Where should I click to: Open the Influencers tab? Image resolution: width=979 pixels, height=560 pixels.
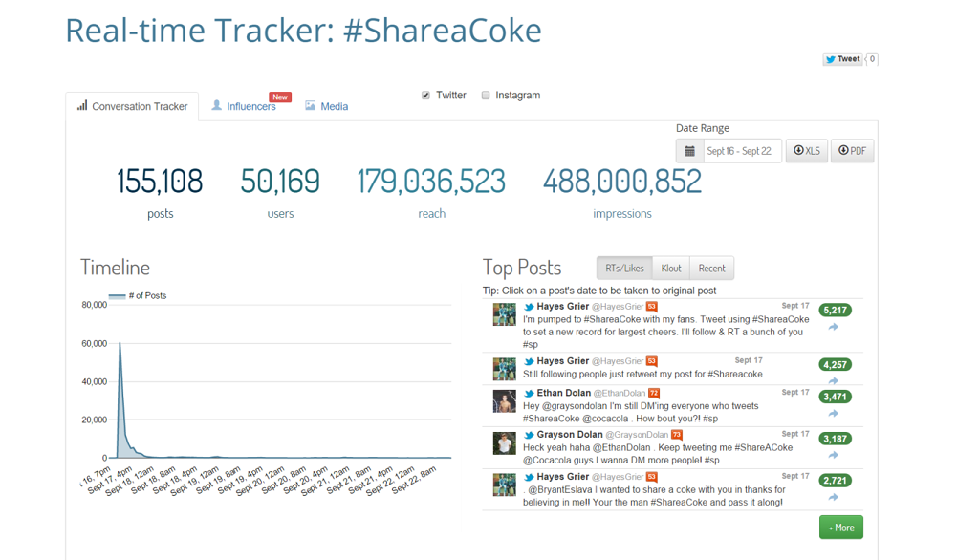pyautogui.click(x=251, y=107)
